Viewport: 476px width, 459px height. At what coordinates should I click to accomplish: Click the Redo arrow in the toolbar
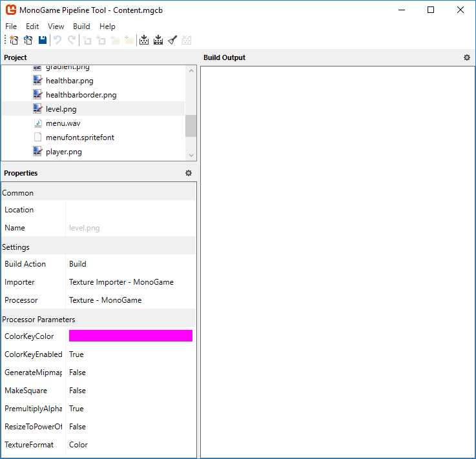tap(72, 40)
